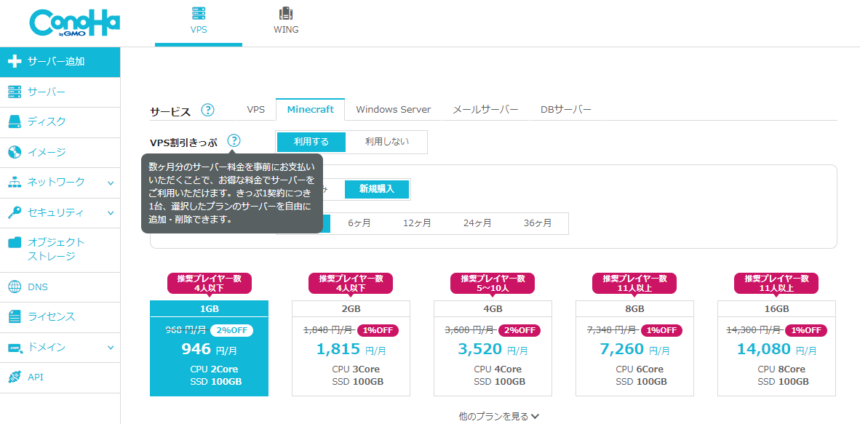Click the help icon beside サービス

click(x=207, y=110)
